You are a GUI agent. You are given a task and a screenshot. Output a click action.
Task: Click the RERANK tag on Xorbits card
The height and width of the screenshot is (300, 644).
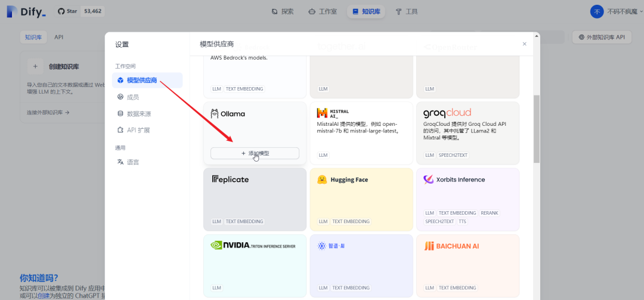coord(490,213)
